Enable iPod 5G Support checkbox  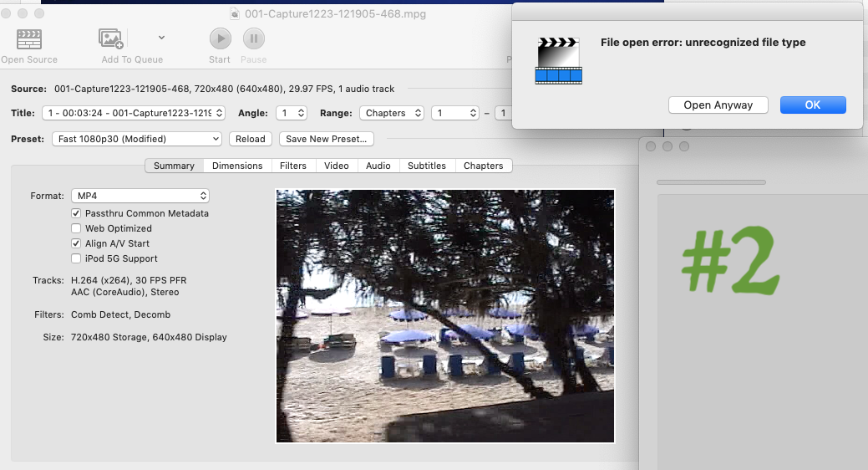tap(77, 258)
